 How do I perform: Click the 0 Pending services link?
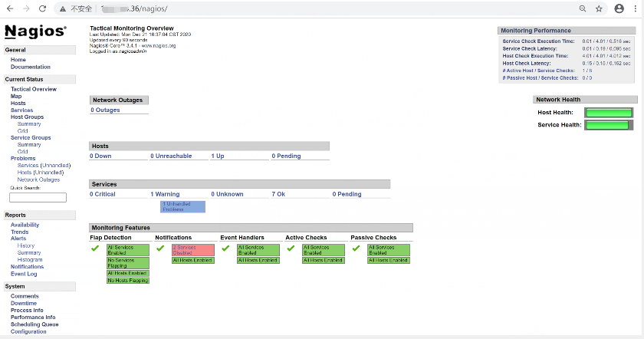pos(347,194)
